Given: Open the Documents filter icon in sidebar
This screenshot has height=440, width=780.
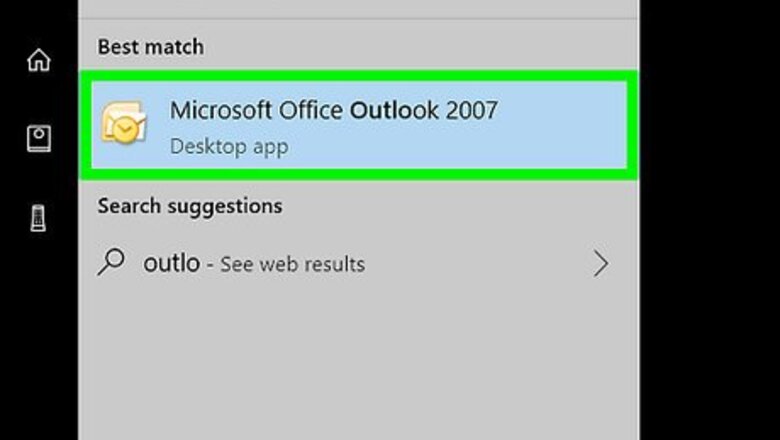Looking at the screenshot, I should click(39, 138).
